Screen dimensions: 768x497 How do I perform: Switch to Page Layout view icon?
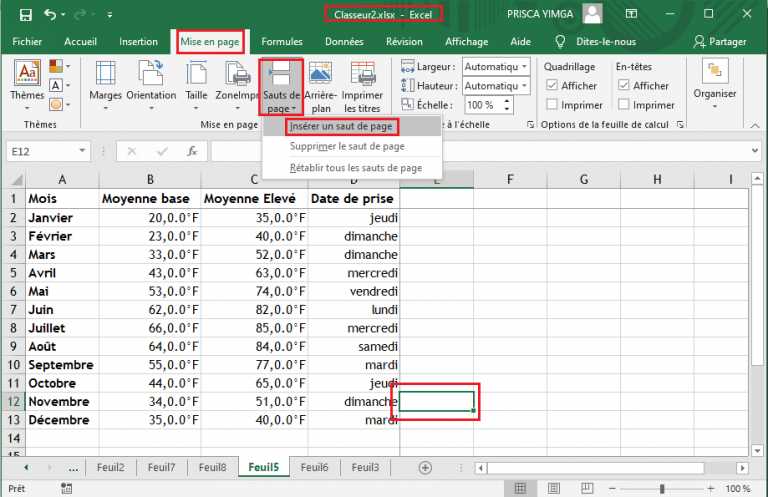click(x=554, y=488)
